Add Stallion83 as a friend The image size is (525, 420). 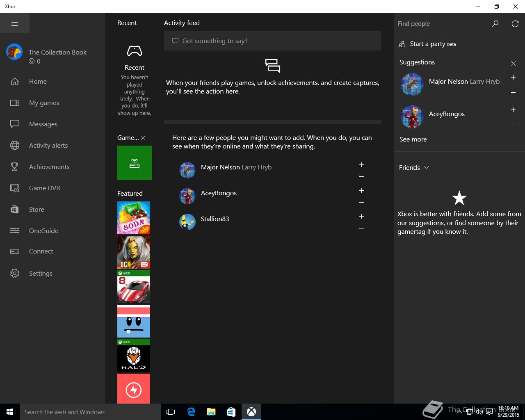point(361,216)
